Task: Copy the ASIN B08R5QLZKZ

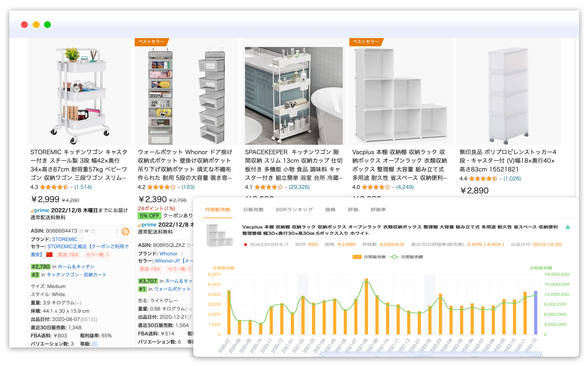Action: [x=188, y=245]
